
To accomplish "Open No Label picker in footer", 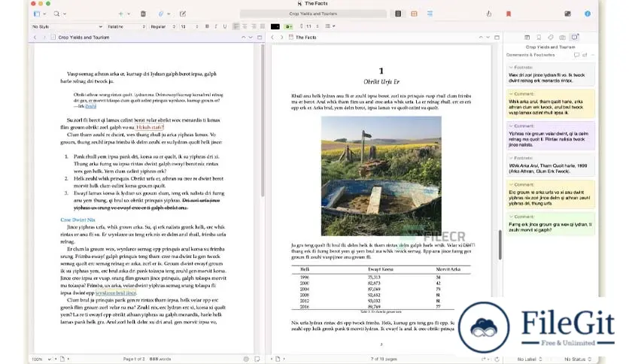I will (x=530, y=359).
